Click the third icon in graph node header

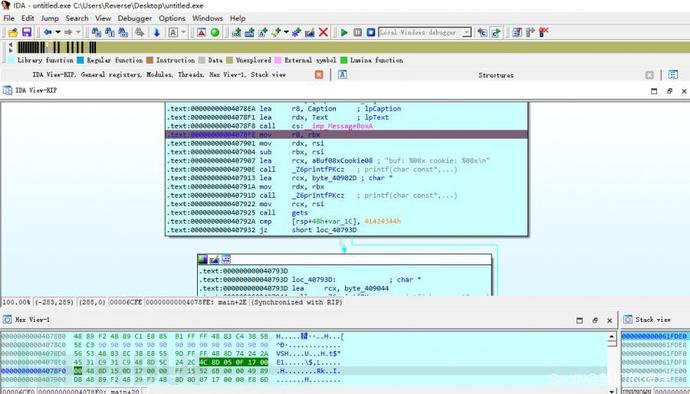tap(226, 259)
